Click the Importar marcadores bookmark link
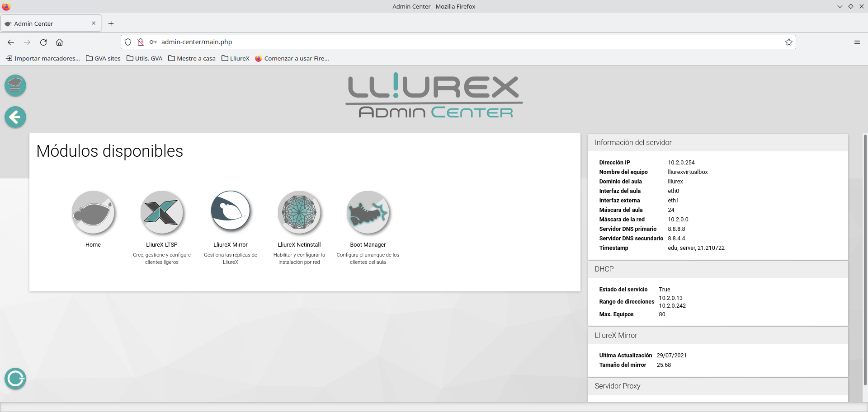 tap(43, 58)
